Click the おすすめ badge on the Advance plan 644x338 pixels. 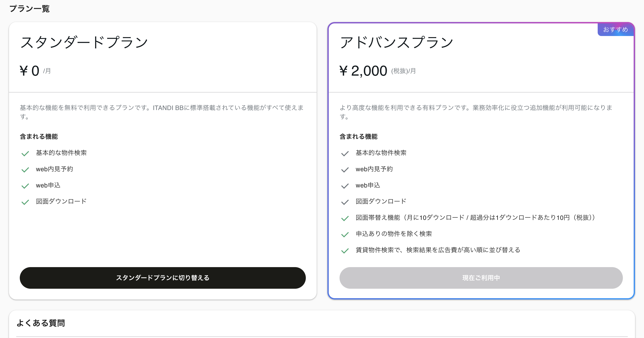pyautogui.click(x=615, y=29)
